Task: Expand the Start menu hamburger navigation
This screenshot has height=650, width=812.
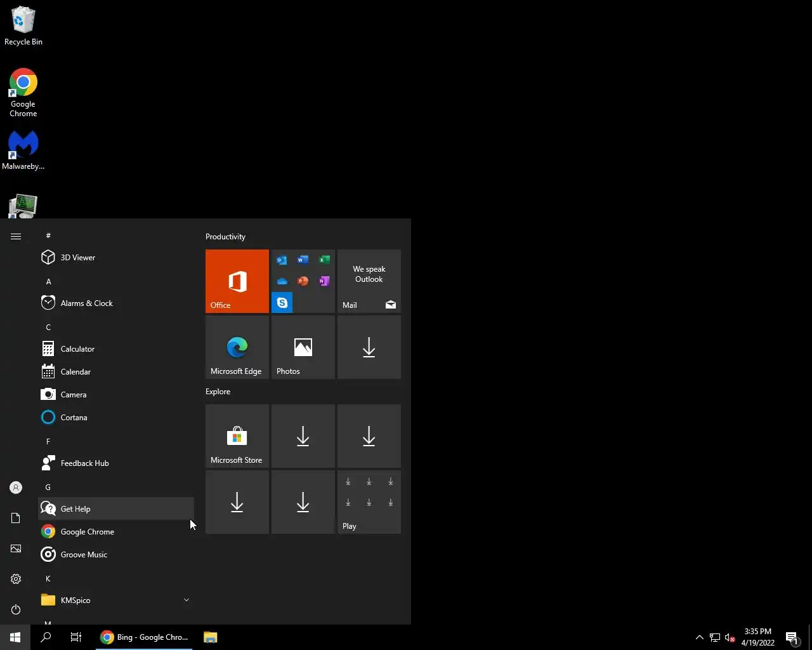Action: [16, 236]
